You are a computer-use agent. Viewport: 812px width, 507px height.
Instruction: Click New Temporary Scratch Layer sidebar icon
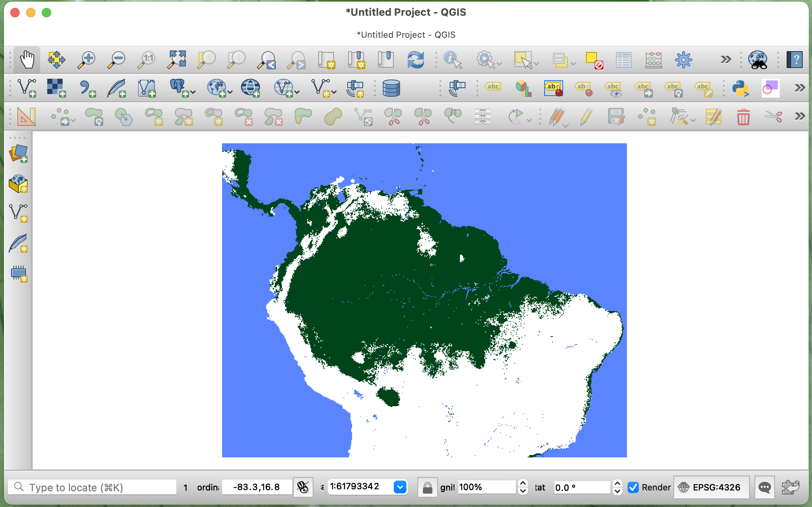pos(18,273)
